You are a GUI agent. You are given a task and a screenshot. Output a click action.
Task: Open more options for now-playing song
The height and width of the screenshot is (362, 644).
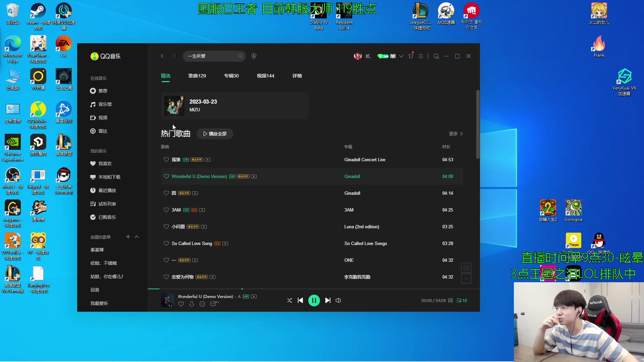tap(202, 304)
